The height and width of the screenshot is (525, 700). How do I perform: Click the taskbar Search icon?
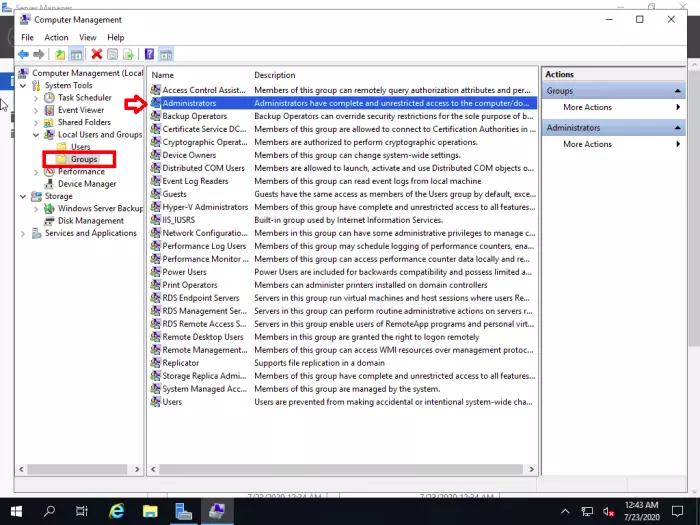49,511
